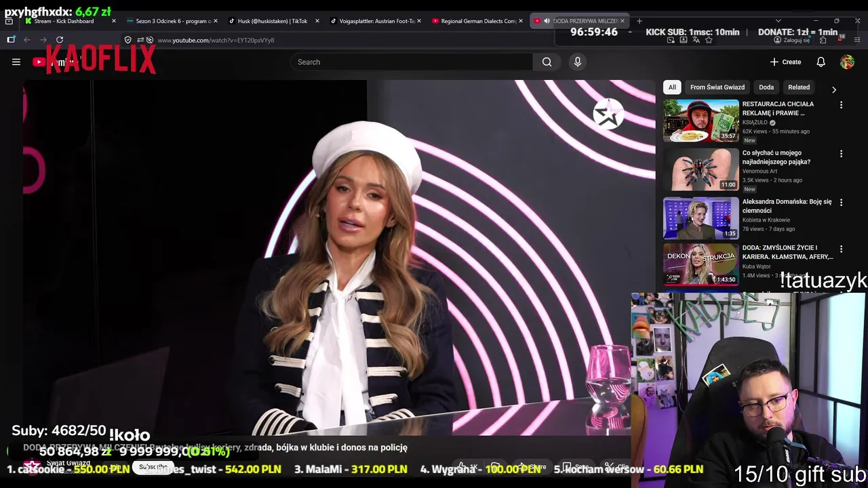Select the All filter chip
The height and width of the screenshot is (488, 868).
click(x=672, y=87)
